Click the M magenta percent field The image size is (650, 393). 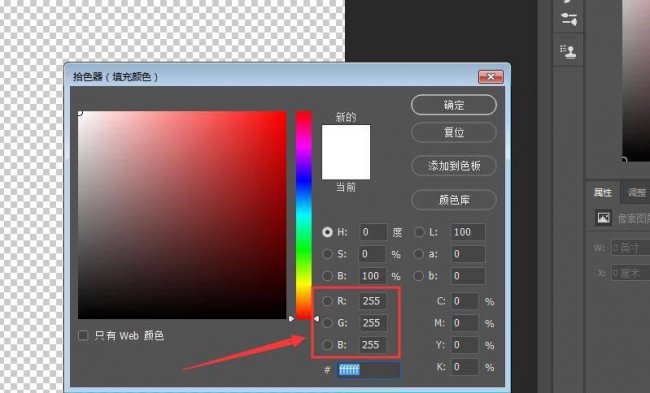tap(465, 323)
